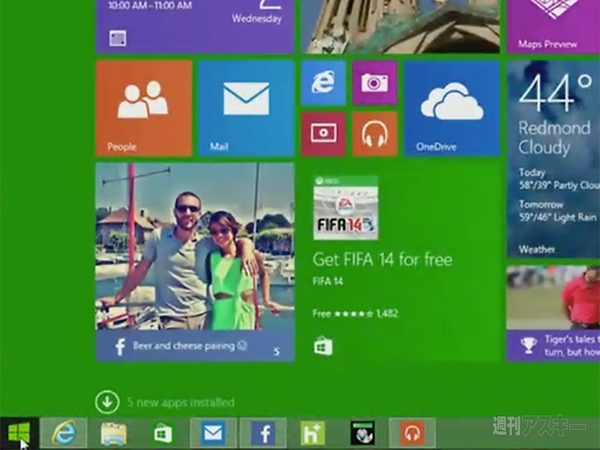The image size is (600, 450).
Task: Open the Facebook photo tile
Action: click(x=195, y=262)
